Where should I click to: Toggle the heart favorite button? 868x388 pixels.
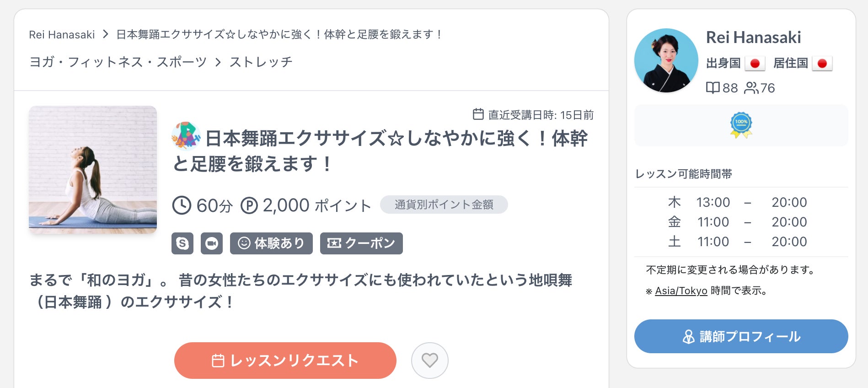[x=429, y=360]
